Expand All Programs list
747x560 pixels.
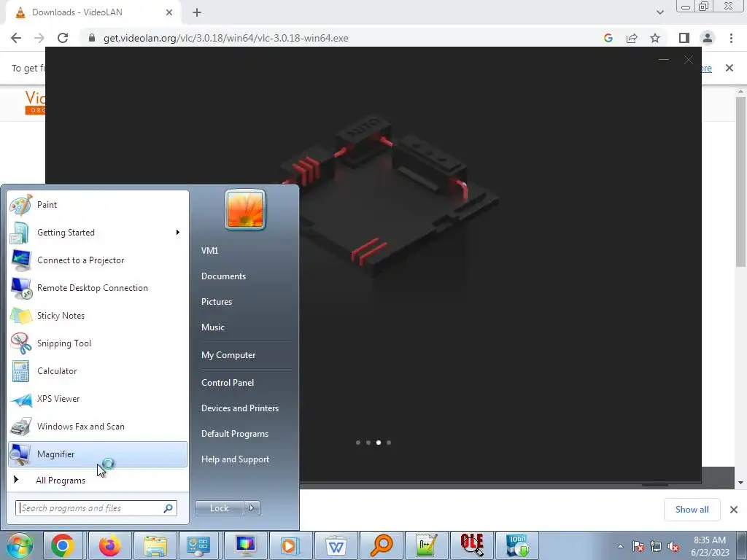pos(98,480)
